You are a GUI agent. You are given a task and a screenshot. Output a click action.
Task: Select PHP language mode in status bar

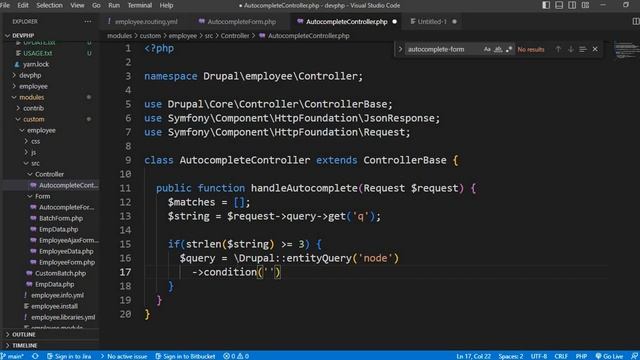[x=581, y=356]
